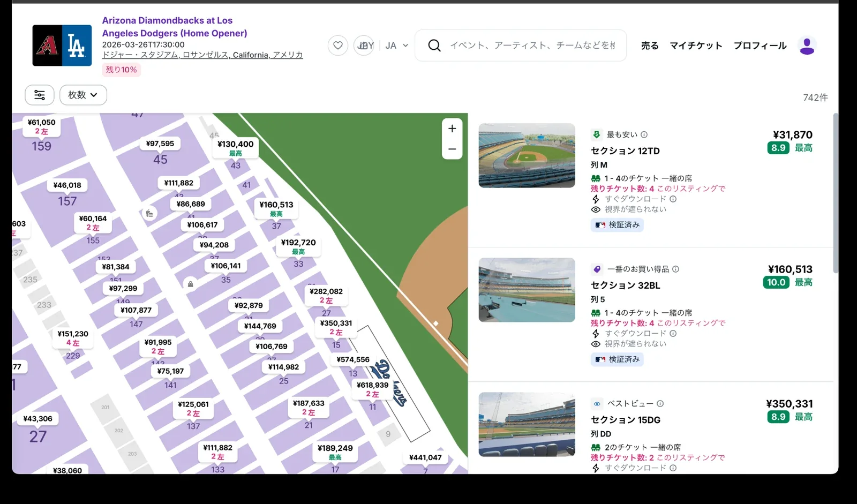Screen dimensions: 857x504
Task: Select the ¥61,050 price tag for section 159
Action: coord(42,126)
